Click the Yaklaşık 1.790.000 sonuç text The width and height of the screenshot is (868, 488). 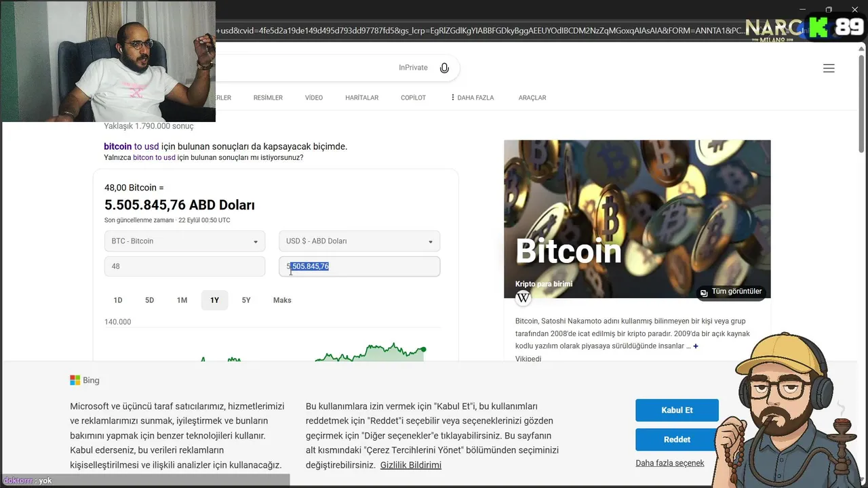point(149,126)
